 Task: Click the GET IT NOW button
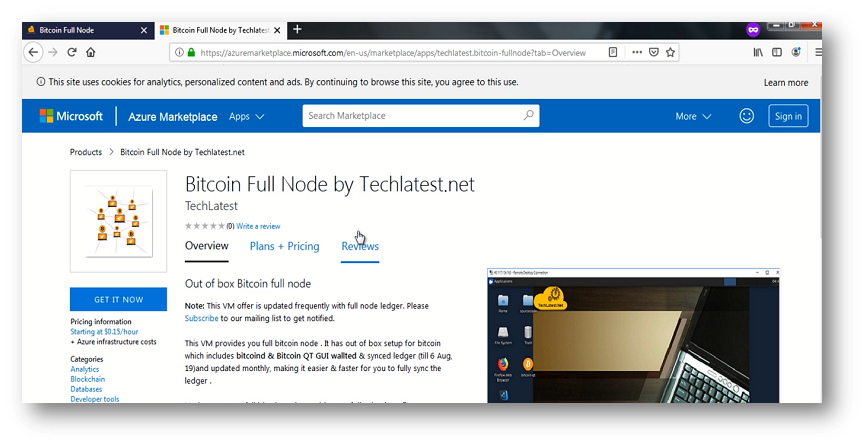click(x=118, y=300)
